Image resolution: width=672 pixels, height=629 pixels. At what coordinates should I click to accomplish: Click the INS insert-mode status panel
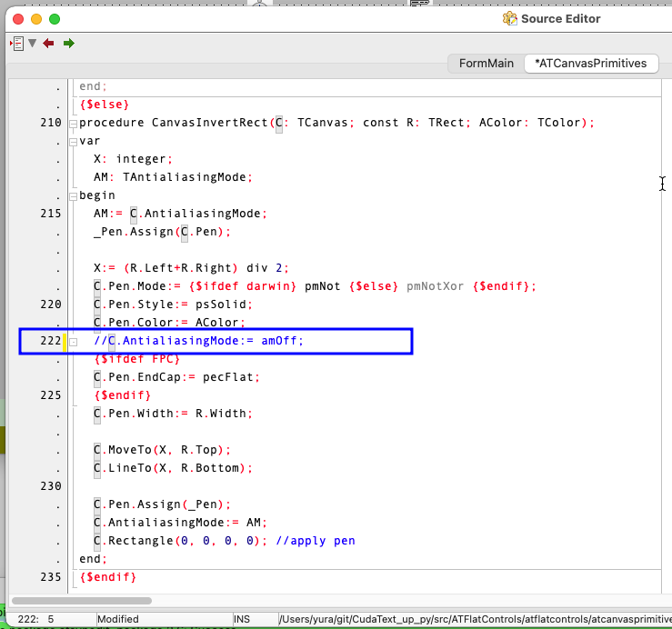(255, 619)
